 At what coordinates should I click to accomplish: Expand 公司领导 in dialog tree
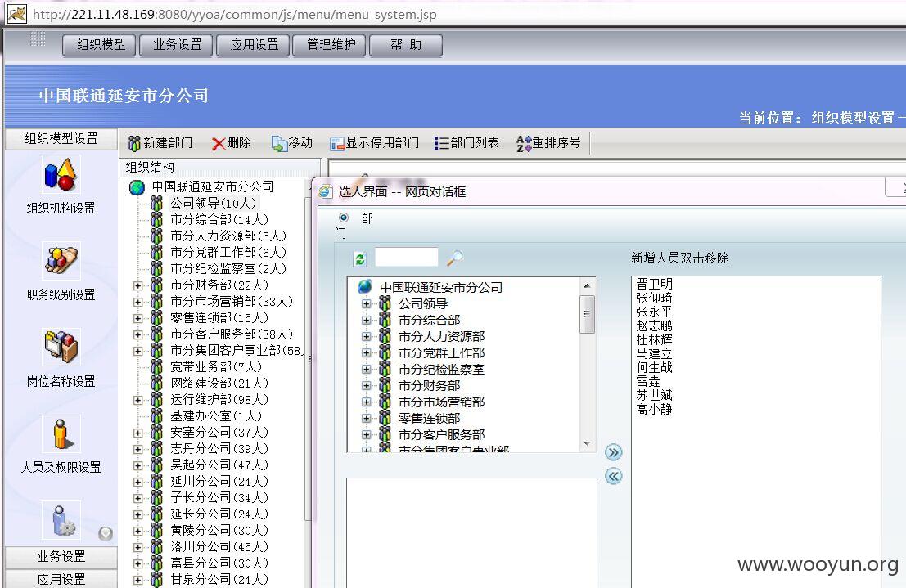pos(366,303)
